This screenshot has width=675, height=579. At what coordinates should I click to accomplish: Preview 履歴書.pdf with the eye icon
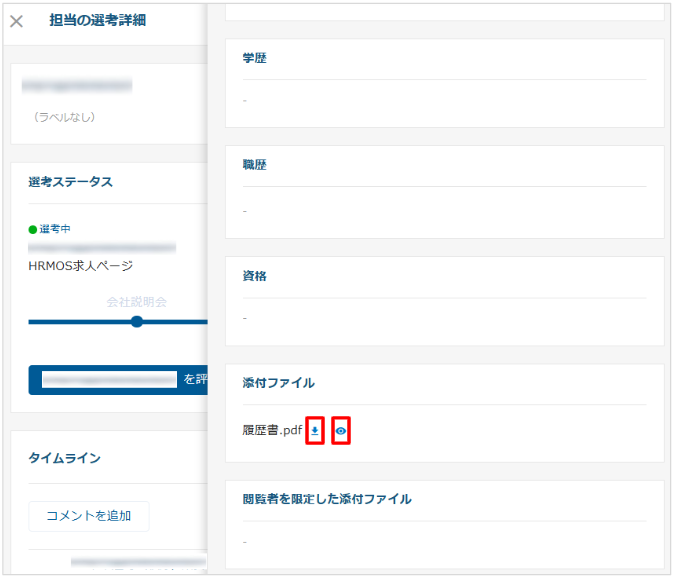[x=341, y=431]
